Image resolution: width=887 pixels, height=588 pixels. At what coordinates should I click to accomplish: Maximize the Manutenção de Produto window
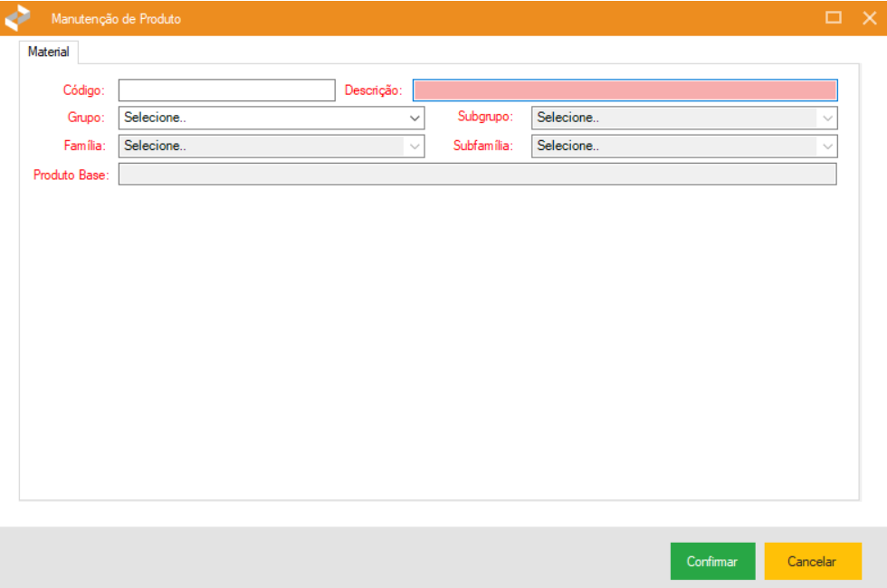pyautogui.click(x=834, y=18)
